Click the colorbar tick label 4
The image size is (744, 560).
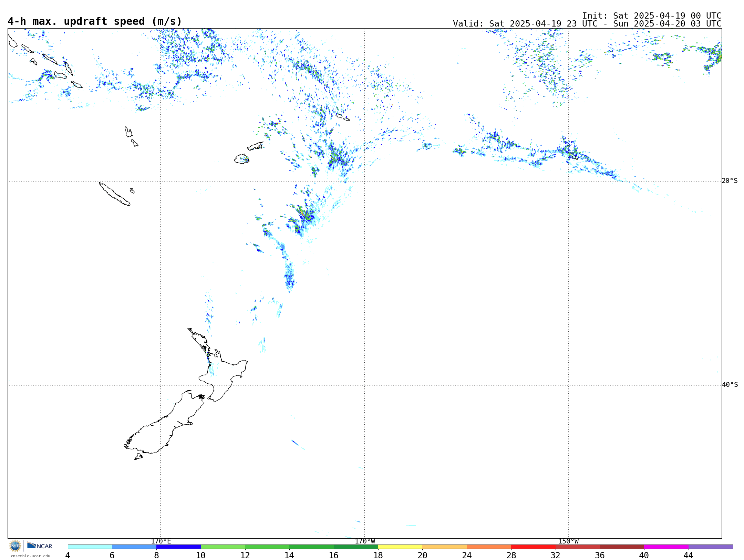[x=68, y=555]
